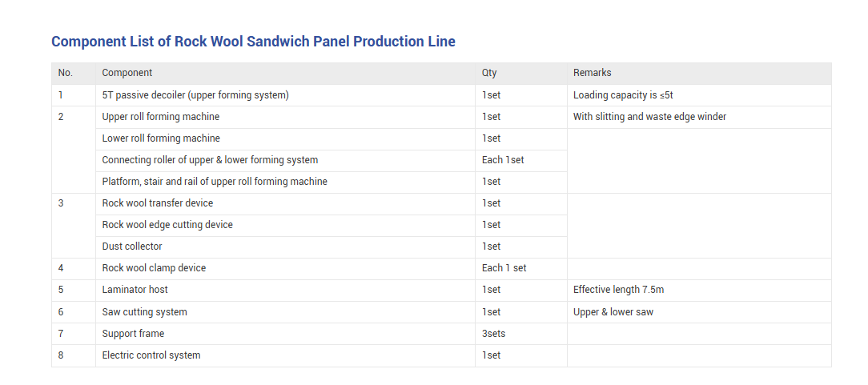
Task: Click the Dust collector cell
Action: [x=132, y=247]
